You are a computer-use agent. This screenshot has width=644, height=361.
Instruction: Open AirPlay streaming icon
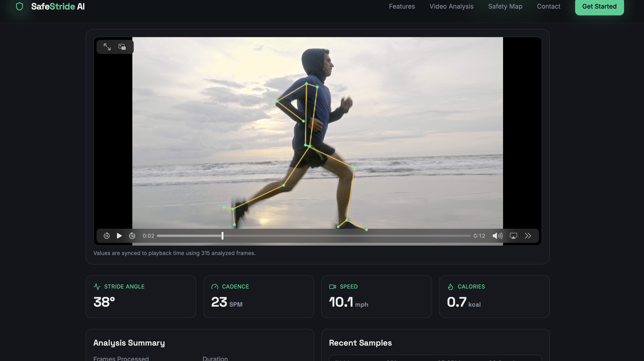[513, 236]
